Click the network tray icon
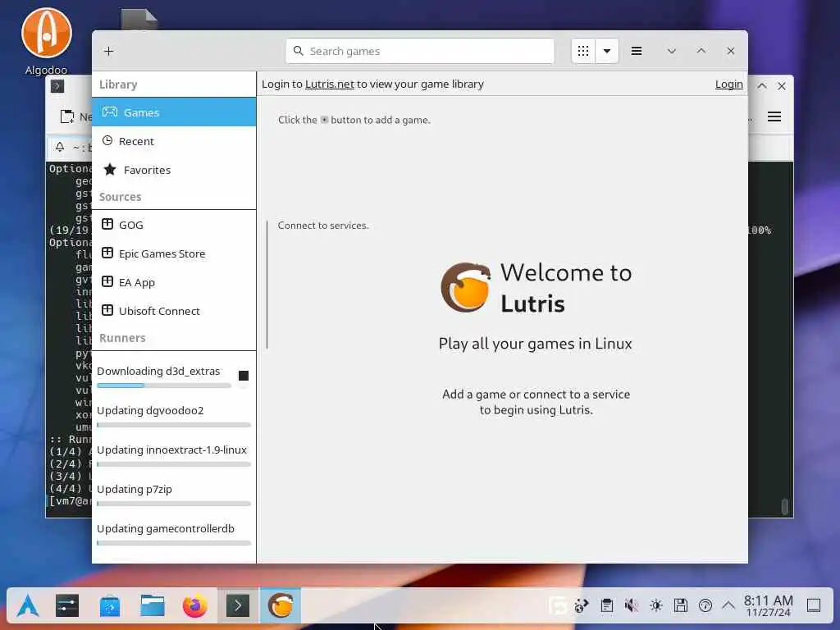This screenshot has height=630, width=840. tap(582, 606)
